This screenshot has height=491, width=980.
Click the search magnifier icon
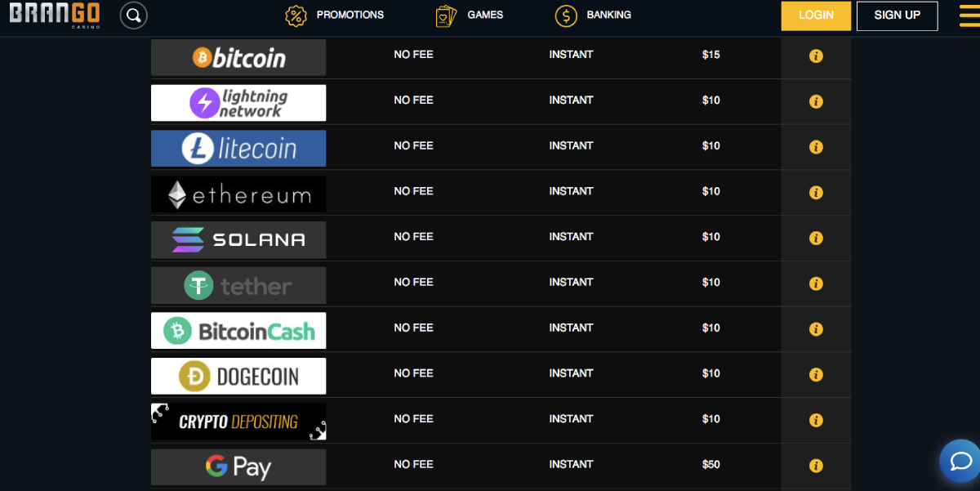click(133, 16)
